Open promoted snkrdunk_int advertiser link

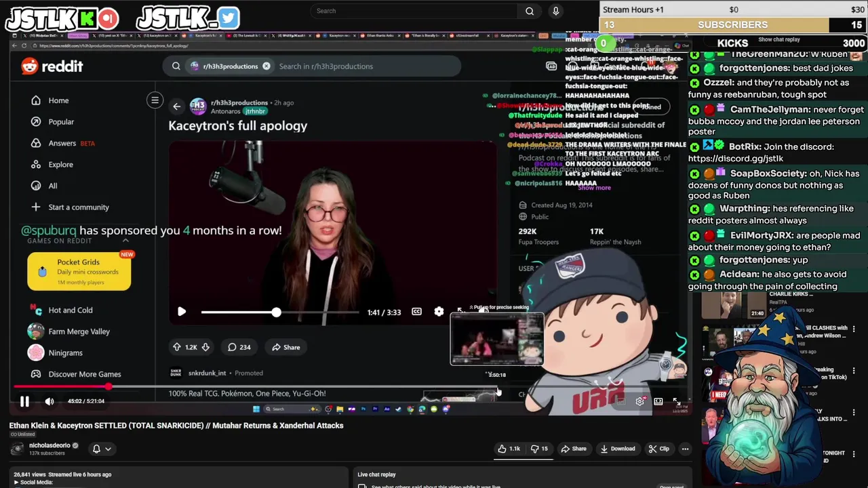point(207,373)
